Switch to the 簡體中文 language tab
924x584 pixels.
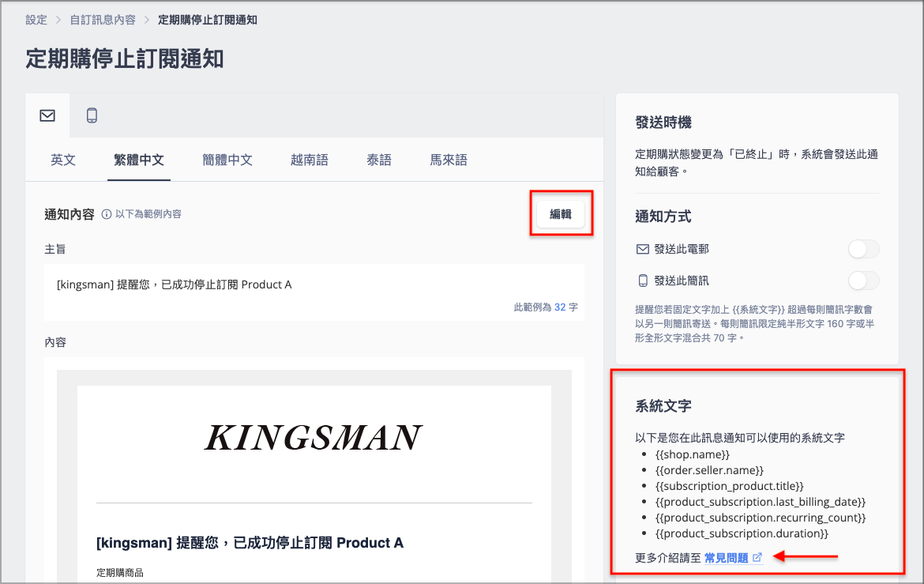coord(227,160)
